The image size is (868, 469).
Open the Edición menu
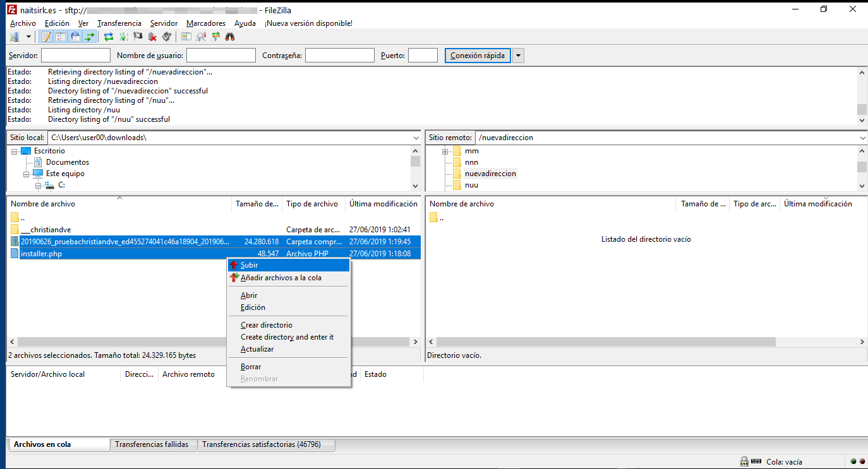pyautogui.click(x=57, y=23)
